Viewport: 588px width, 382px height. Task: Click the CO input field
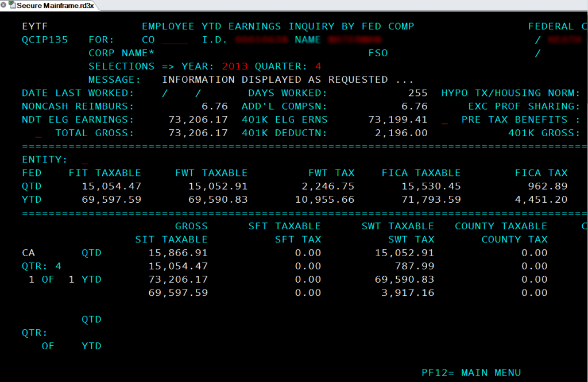(x=175, y=40)
